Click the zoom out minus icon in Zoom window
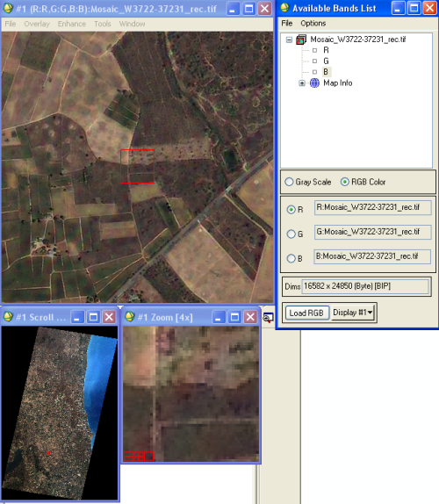 click(x=128, y=456)
